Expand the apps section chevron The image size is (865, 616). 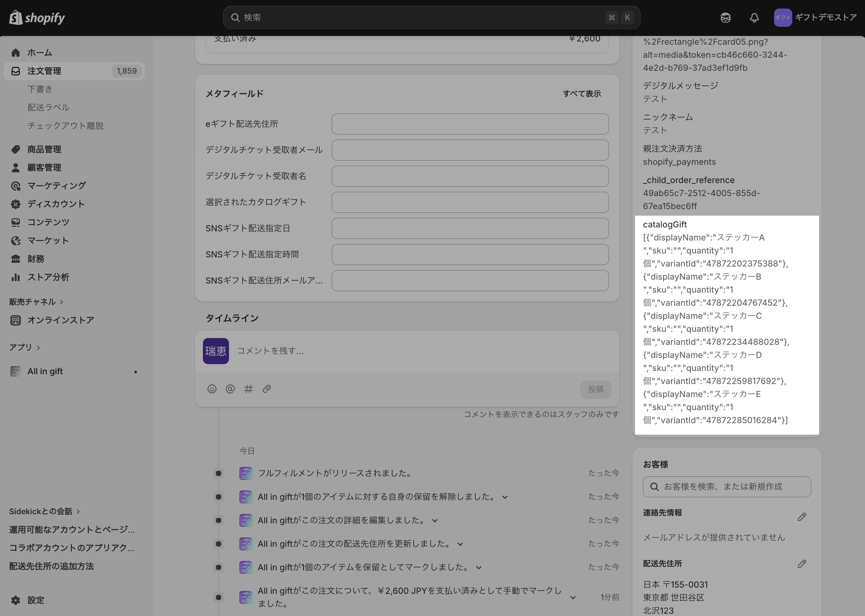point(38,347)
